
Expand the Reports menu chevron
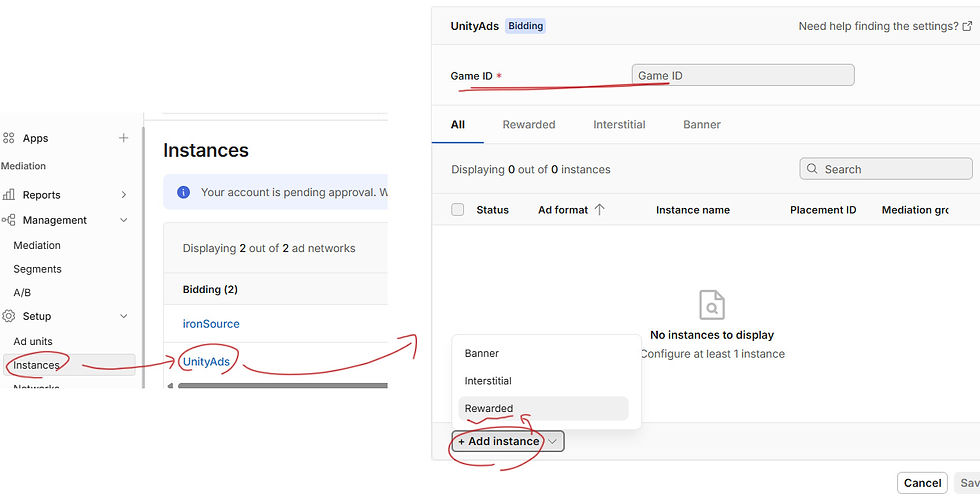[x=124, y=195]
